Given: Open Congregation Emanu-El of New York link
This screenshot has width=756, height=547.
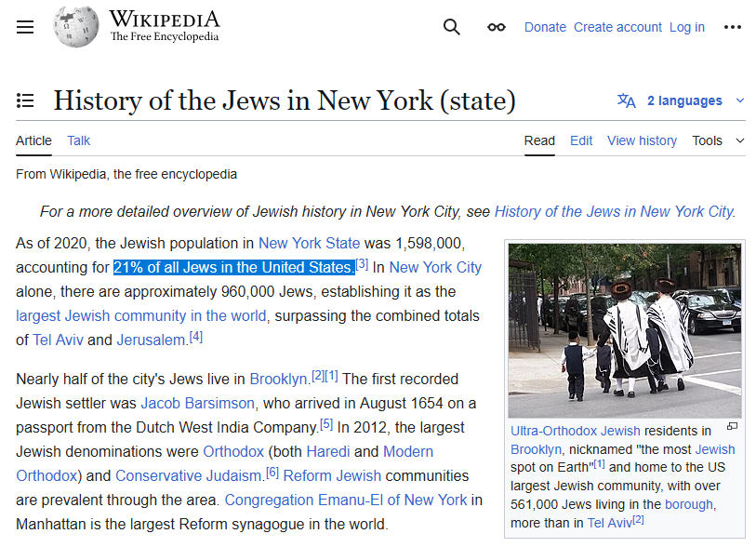Looking at the screenshot, I should click(x=346, y=500).
